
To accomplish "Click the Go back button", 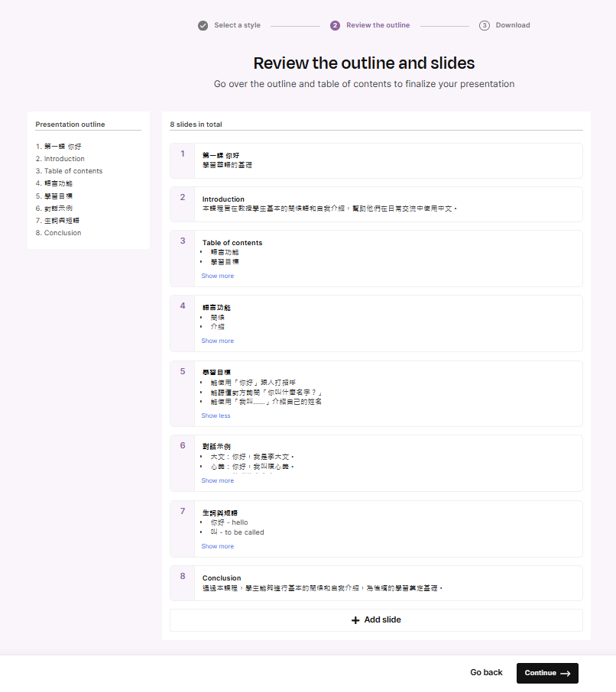I will point(486,673).
